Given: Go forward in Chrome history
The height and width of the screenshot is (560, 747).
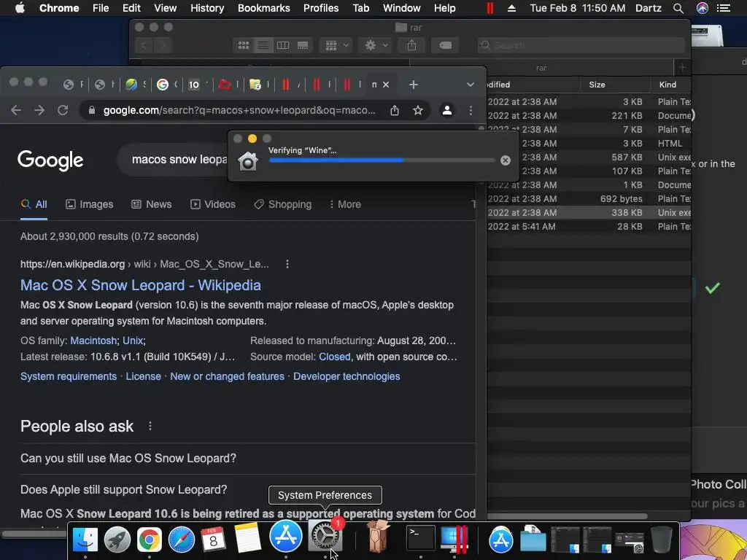Looking at the screenshot, I should coord(39,111).
